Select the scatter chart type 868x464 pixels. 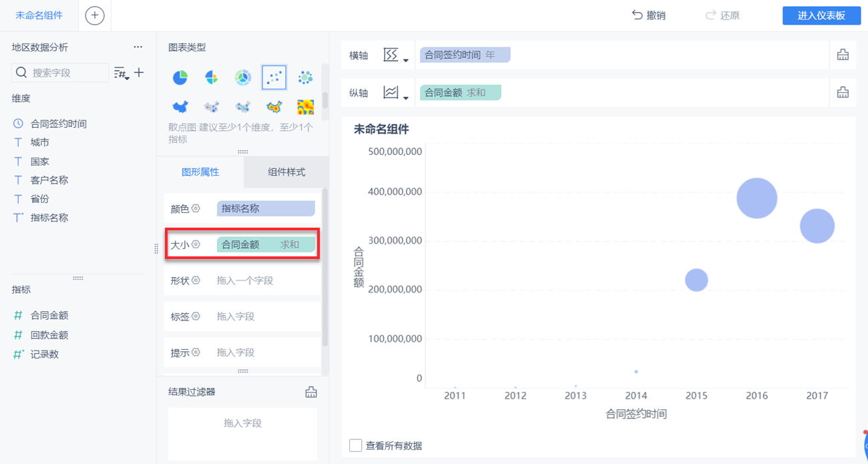tap(274, 78)
